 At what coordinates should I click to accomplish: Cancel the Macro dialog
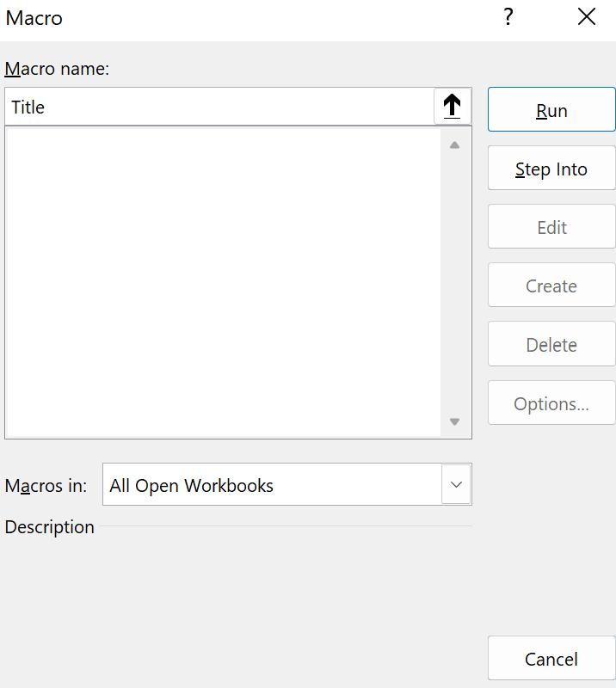[551, 658]
